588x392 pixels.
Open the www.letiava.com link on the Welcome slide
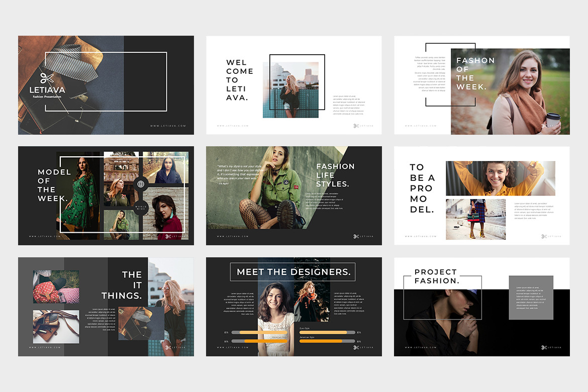(x=232, y=126)
